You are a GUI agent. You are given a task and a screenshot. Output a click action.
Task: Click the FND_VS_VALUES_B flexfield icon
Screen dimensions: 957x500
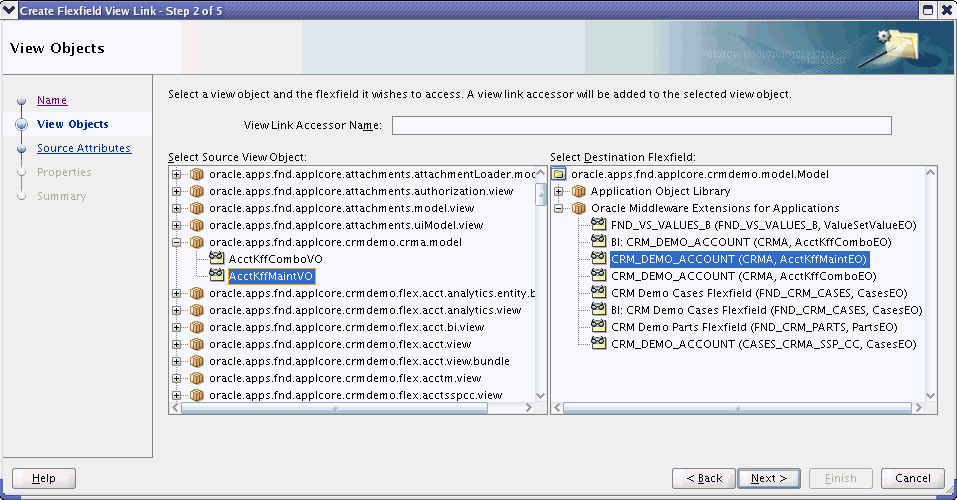pyautogui.click(x=599, y=225)
